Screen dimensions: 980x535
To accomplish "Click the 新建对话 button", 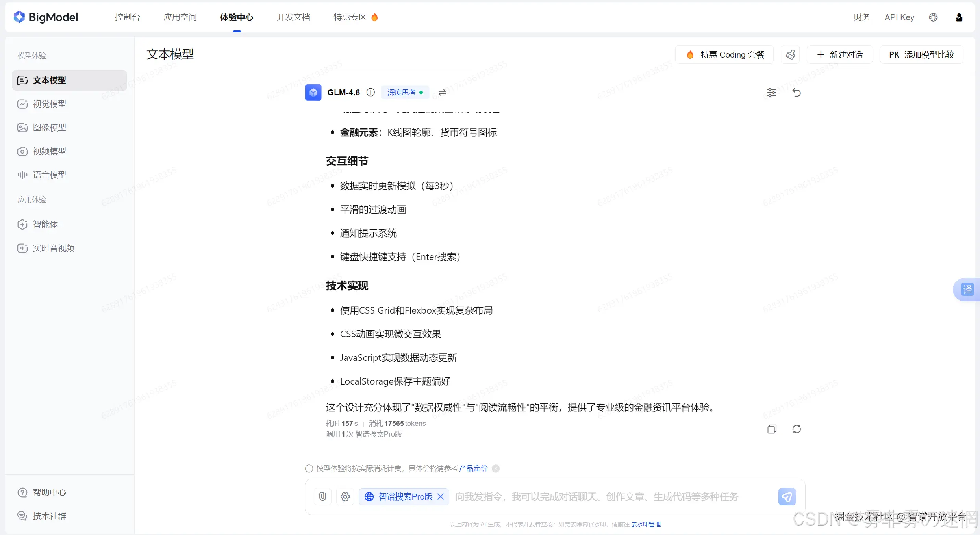I will point(840,55).
